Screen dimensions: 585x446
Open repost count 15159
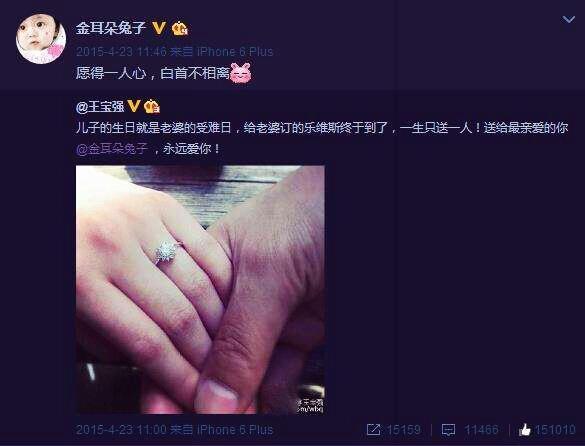coord(404,430)
